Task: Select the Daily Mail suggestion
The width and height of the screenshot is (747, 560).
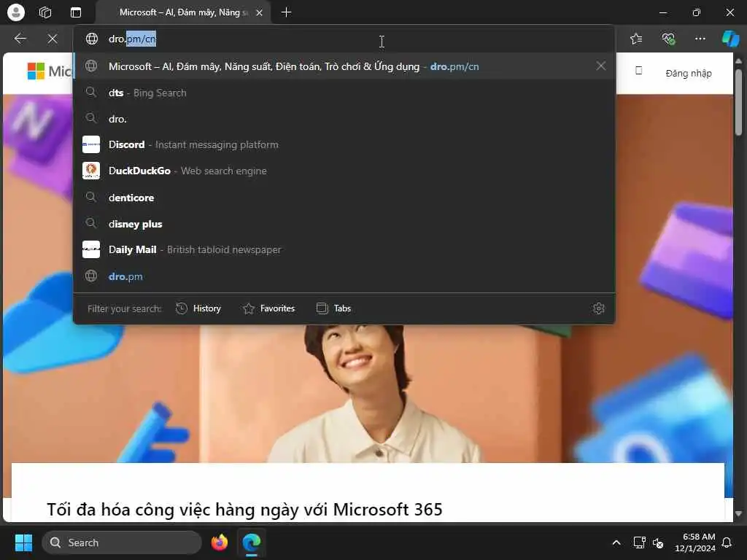Action: tap(344, 249)
